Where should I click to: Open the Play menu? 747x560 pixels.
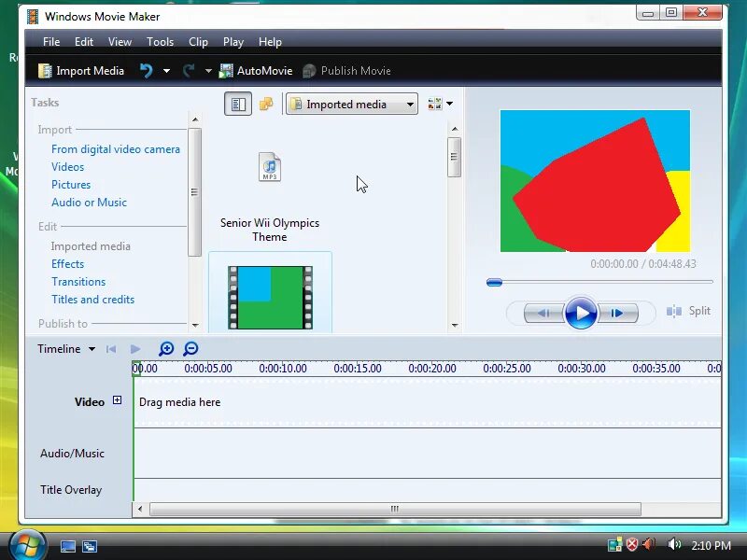[233, 42]
